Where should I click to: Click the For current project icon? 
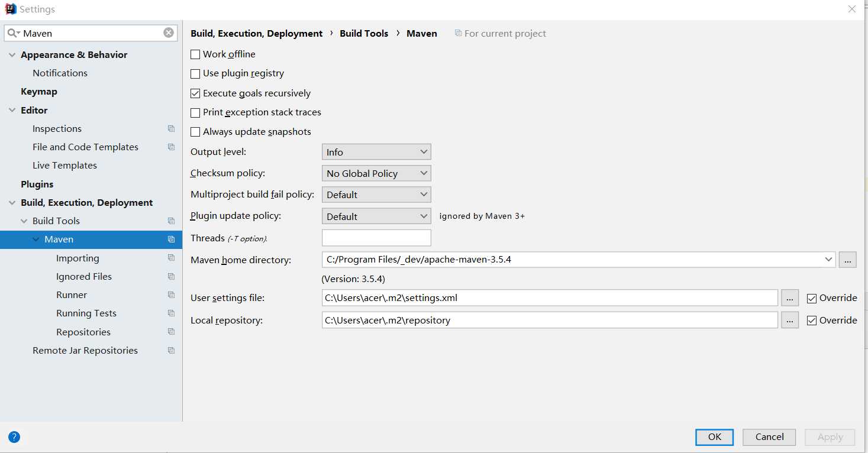[x=458, y=33]
